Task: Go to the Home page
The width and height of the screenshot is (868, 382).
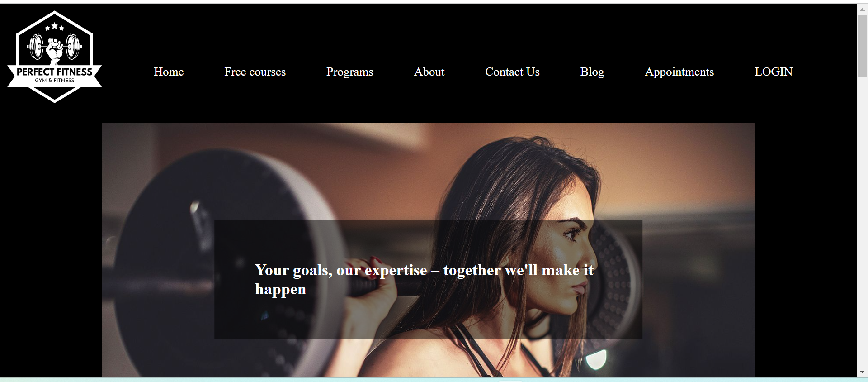Action: (x=169, y=72)
